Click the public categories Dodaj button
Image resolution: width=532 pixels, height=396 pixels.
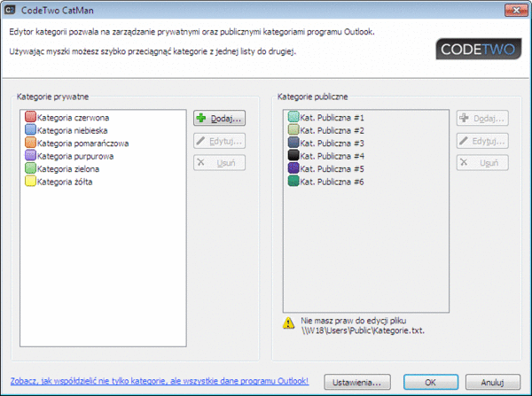(x=482, y=119)
